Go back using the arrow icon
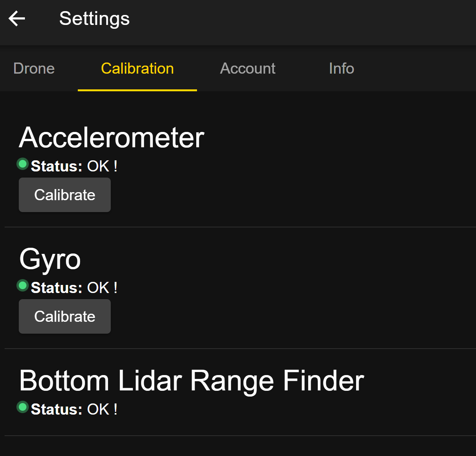Screen dimensions: 476x456 (17, 18)
